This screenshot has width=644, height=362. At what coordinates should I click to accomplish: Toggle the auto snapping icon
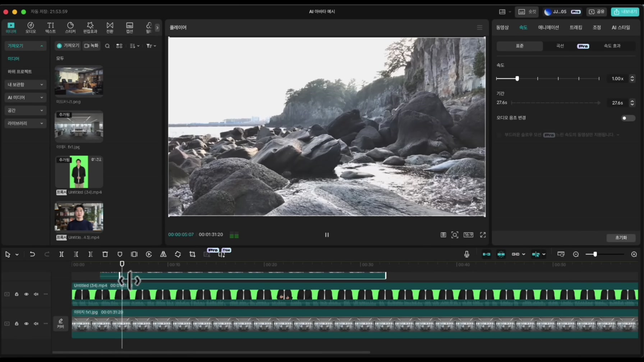(x=501, y=254)
